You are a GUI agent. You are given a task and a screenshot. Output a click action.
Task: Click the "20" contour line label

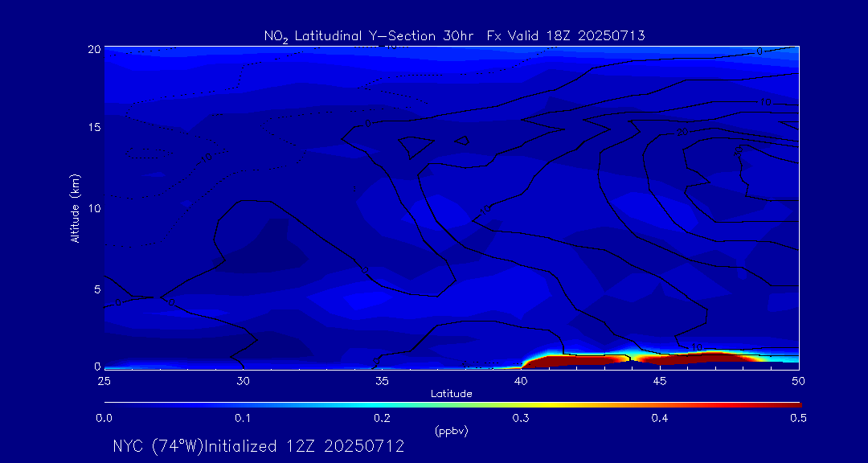[682, 132]
